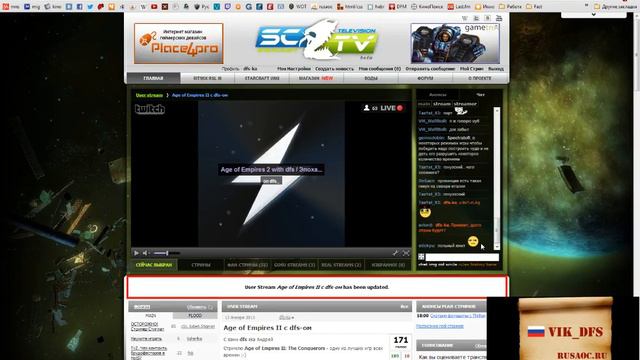Open the Facebook bookmark icon
This screenshot has height=360, width=640.
(80, 7)
